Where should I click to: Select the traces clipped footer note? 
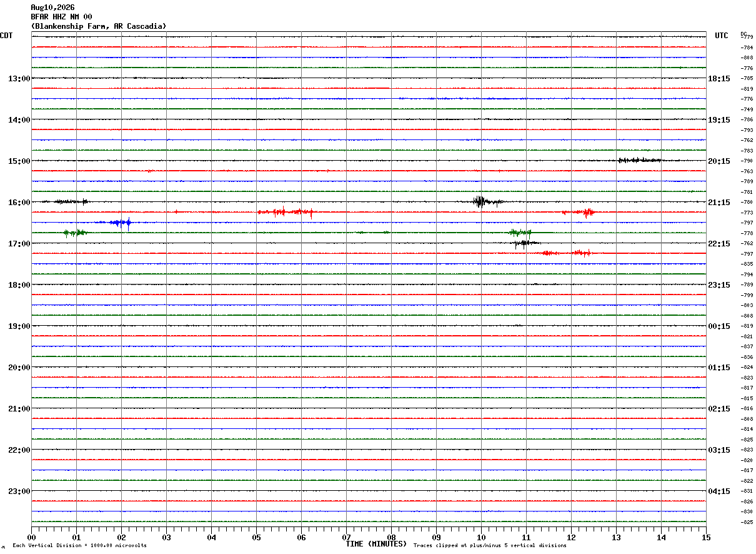490,546
